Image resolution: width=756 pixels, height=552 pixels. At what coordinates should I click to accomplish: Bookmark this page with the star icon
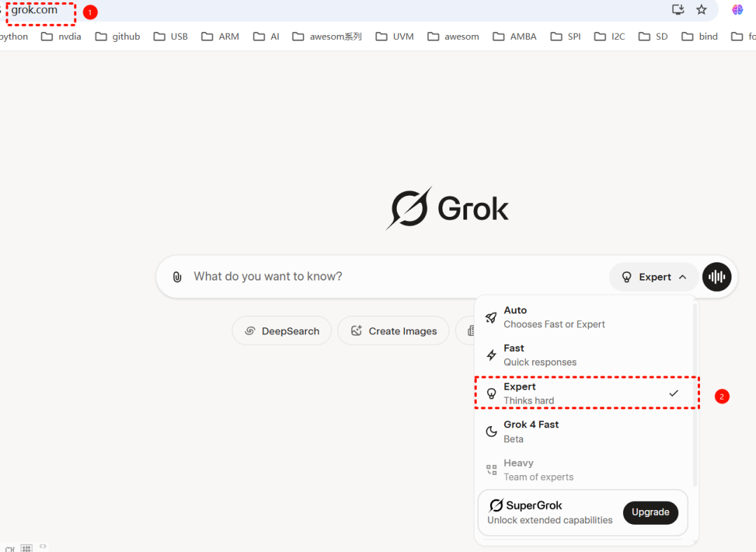click(x=701, y=10)
